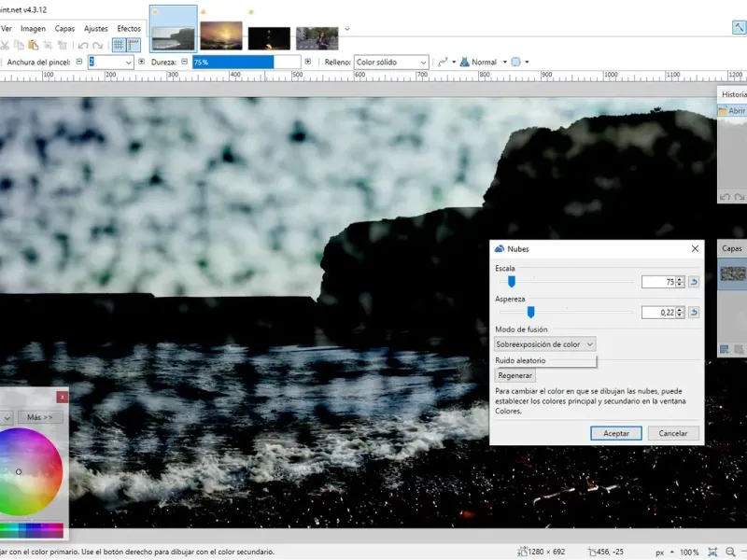Image resolution: width=747 pixels, height=560 pixels.
Task: Click the antialiasing curve icon
Action: pyautogui.click(x=443, y=62)
